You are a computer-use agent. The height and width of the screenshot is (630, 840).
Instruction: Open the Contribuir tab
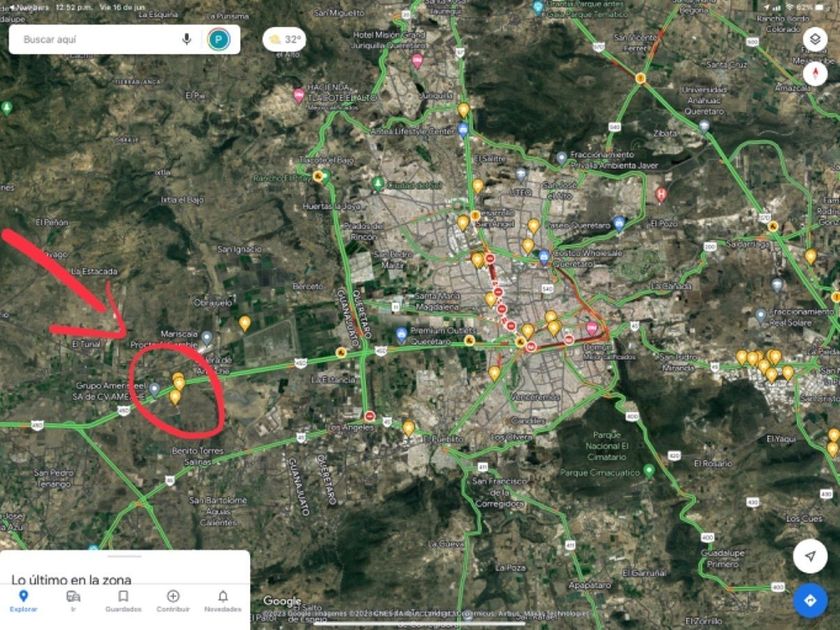click(x=173, y=601)
